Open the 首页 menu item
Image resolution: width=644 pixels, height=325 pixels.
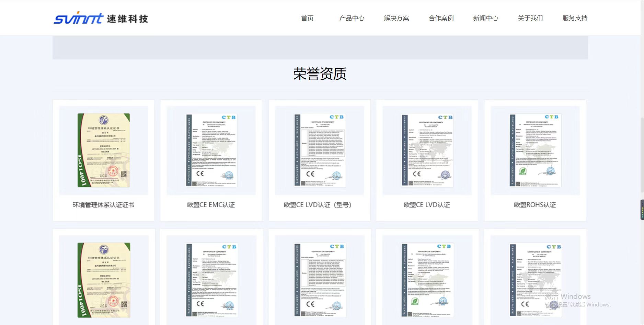point(307,18)
